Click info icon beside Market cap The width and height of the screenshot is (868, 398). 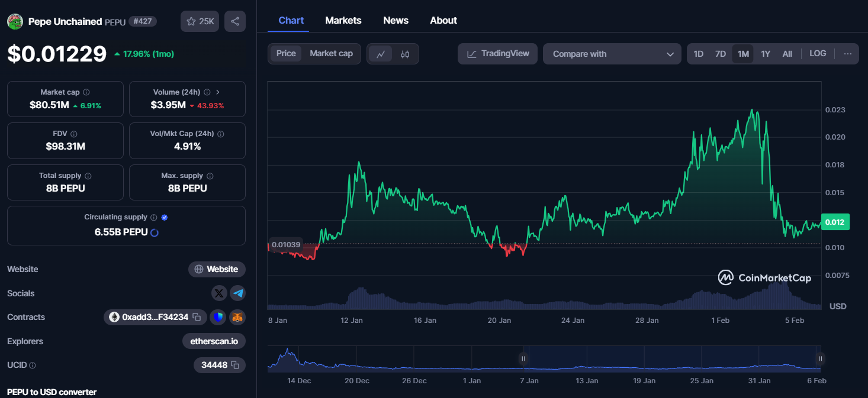pyautogui.click(x=86, y=92)
